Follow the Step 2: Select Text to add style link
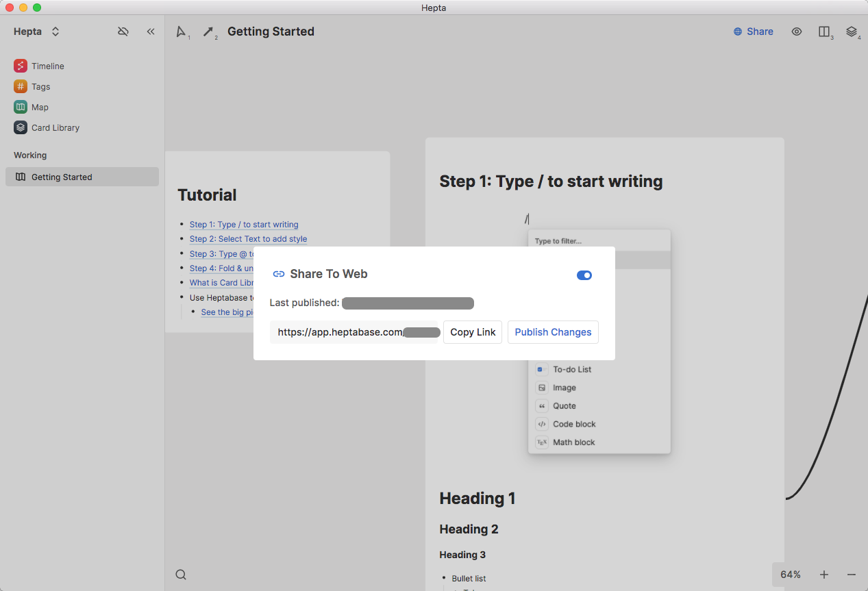 click(x=248, y=239)
